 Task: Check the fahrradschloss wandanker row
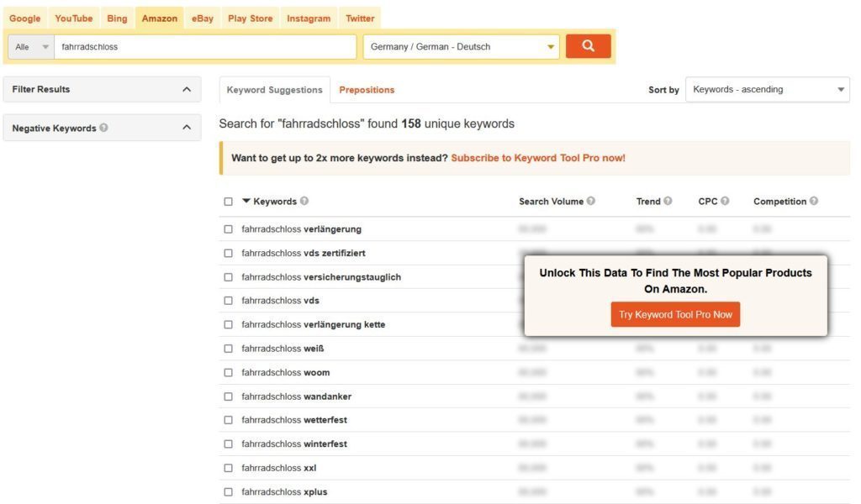click(x=229, y=396)
